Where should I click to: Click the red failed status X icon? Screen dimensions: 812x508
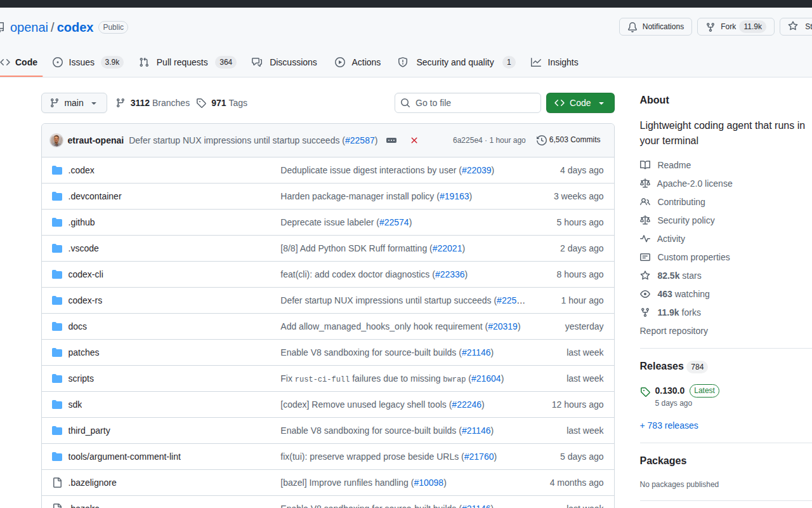[414, 140]
